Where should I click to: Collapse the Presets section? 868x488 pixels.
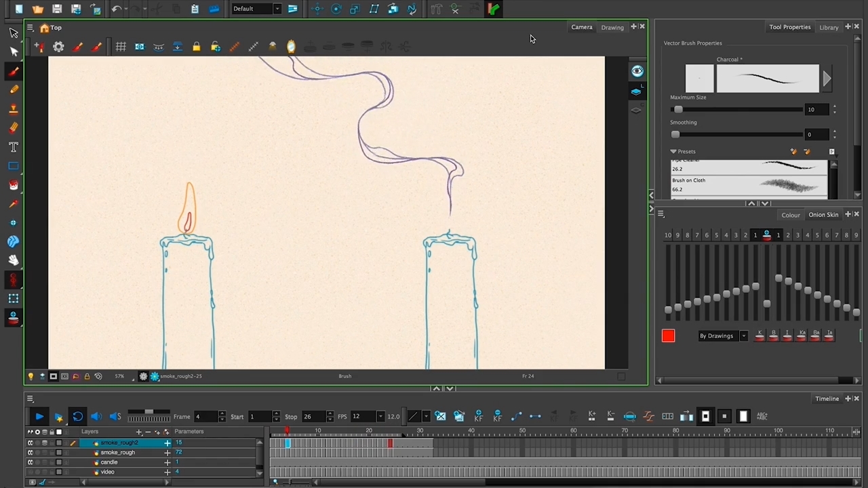673,151
